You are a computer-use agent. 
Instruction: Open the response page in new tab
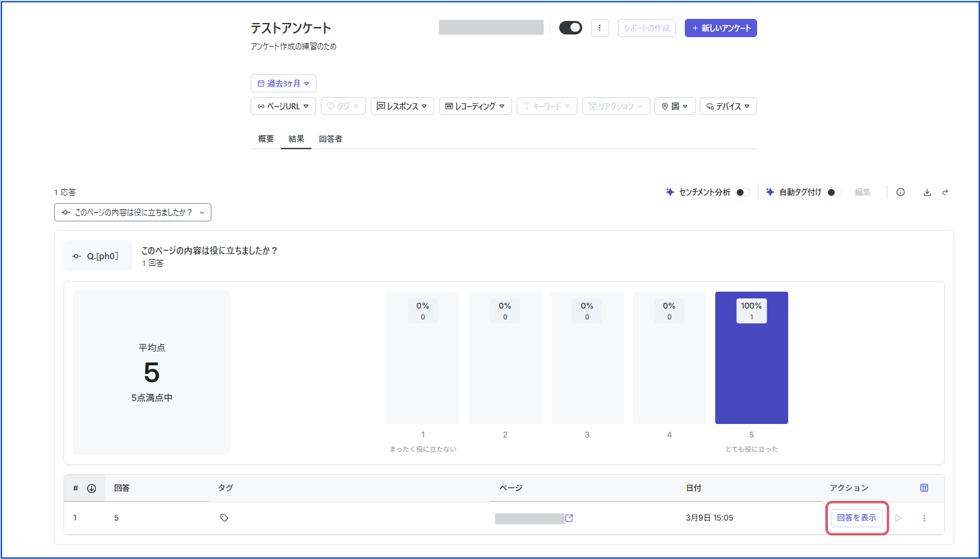[569, 518]
